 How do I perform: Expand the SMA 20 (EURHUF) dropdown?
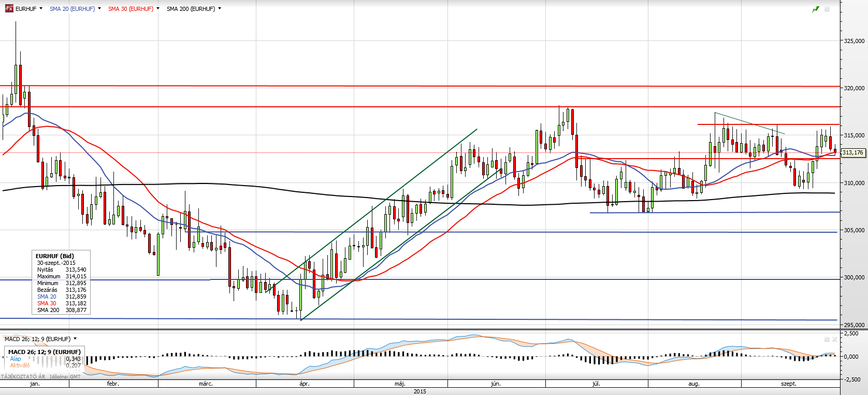tap(99, 9)
